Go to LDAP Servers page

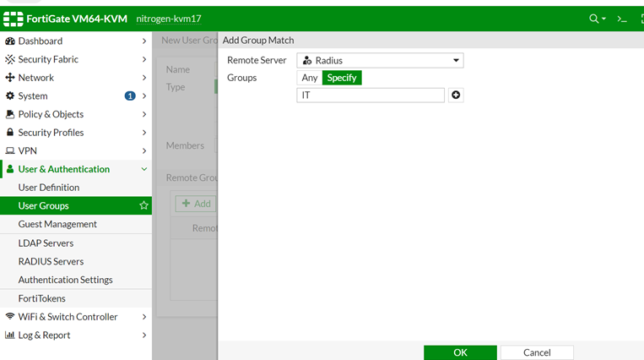(46, 243)
